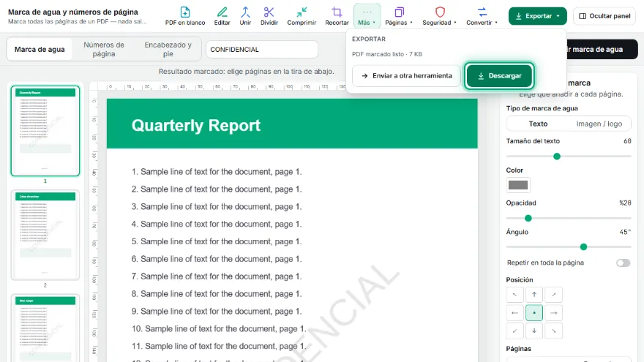Set position to bottom-left arrow
The width and height of the screenshot is (644, 362).
pyautogui.click(x=514, y=331)
